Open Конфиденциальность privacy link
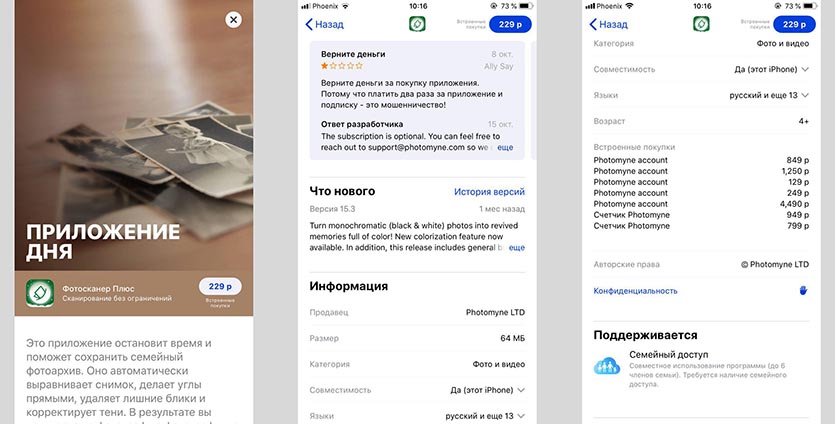This screenshot has width=835, height=424. (635, 291)
